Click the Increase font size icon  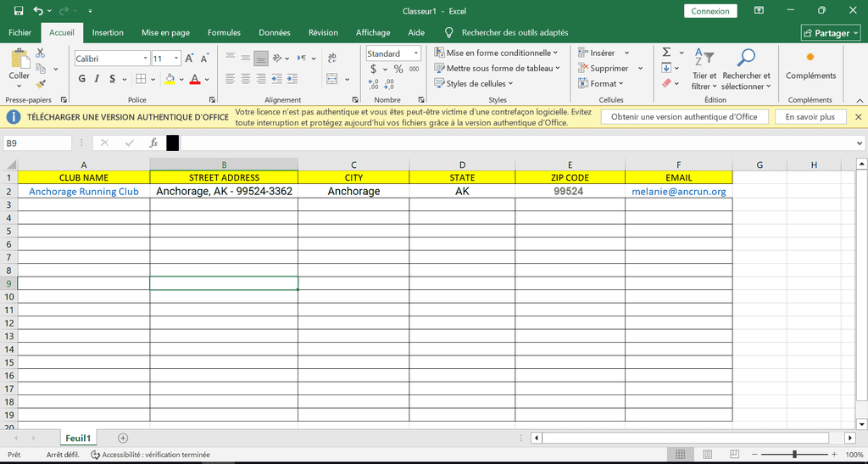click(x=190, y=59)
